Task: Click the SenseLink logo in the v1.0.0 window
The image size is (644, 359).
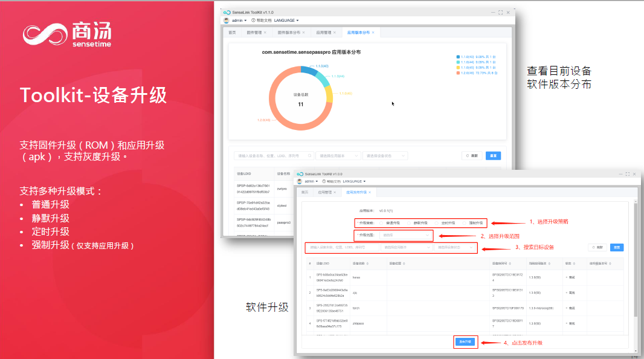Action: (x=300, y=174)
